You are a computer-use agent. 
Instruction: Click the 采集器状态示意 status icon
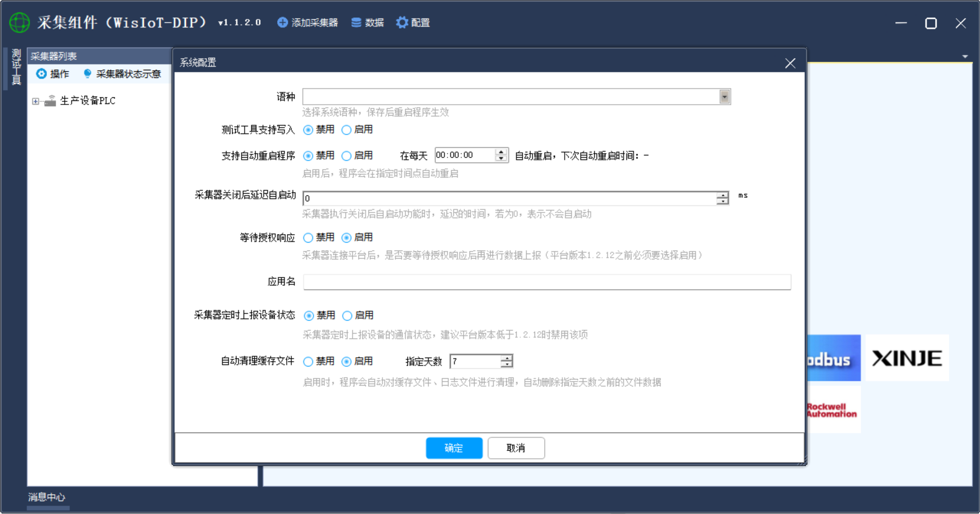pos(87,73)
